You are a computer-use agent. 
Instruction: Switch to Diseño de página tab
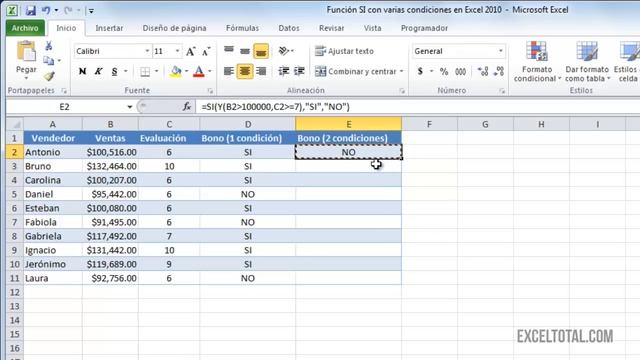[x=174, y=28]
